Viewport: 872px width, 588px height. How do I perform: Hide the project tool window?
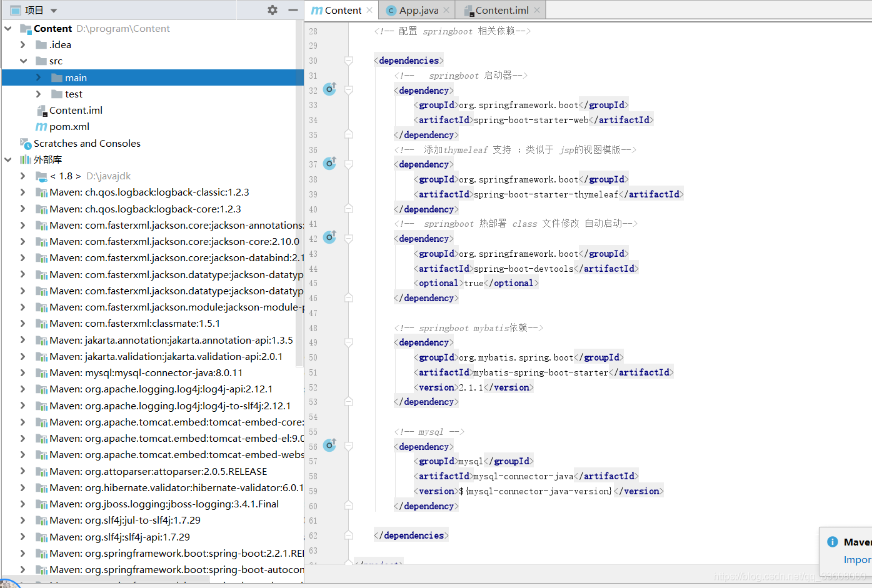[x=293, y=10]
